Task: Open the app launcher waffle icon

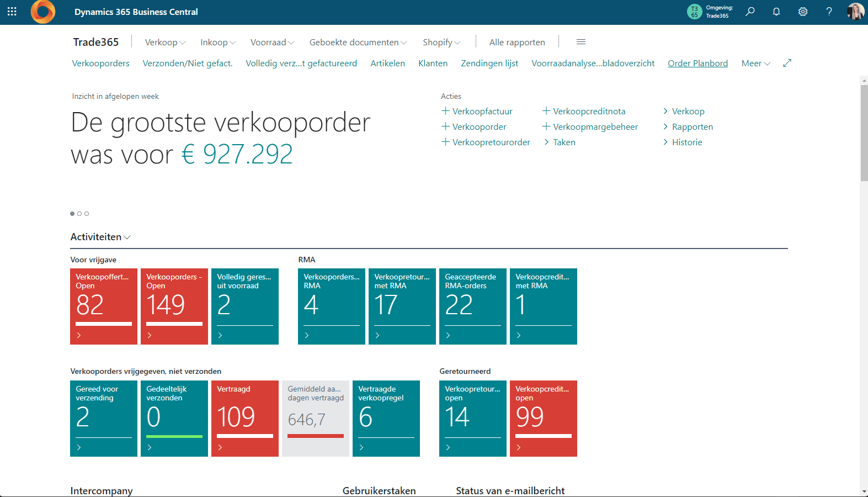Action: [x=12, y=12]
